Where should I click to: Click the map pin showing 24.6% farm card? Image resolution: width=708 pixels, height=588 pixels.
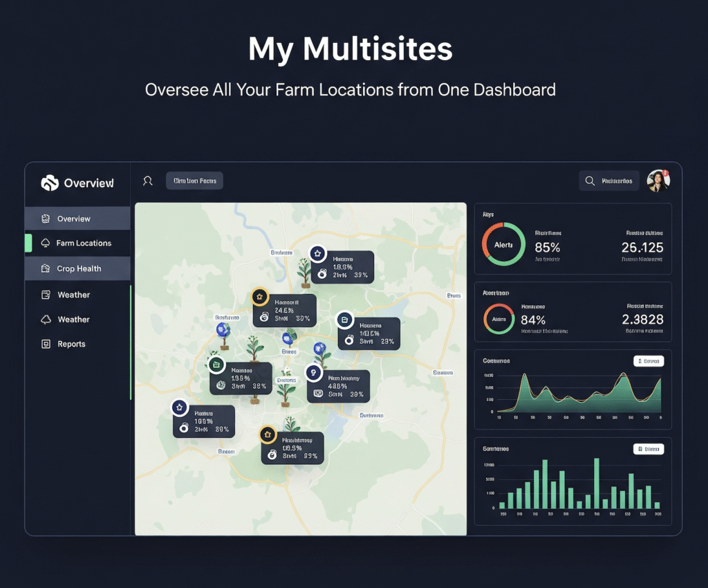click(x=259, y=297)
